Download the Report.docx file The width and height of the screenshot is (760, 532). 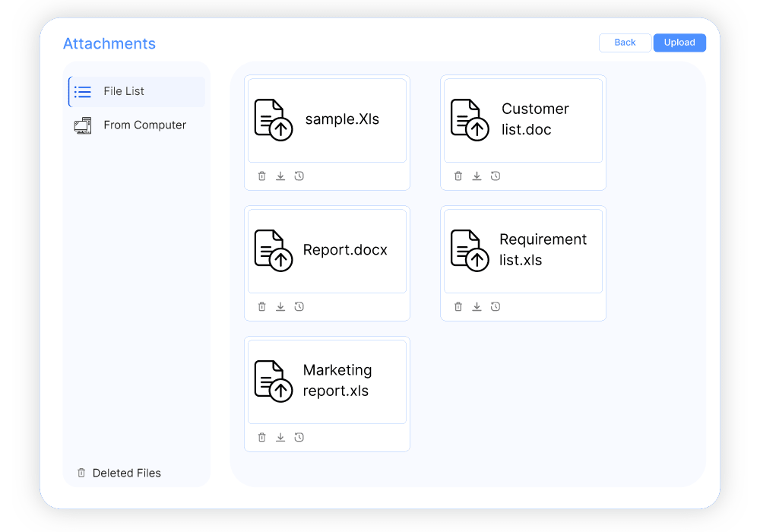pyautogui.click(x=280, y=307)
